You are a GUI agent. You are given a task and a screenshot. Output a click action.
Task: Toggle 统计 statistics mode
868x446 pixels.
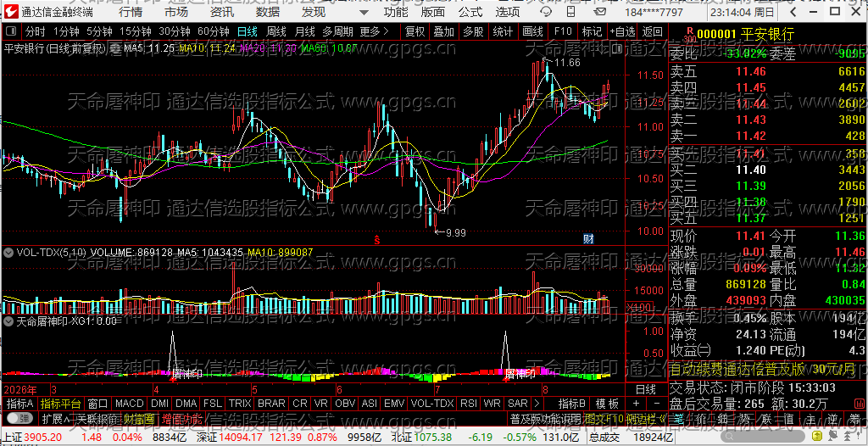coord(502,32)
